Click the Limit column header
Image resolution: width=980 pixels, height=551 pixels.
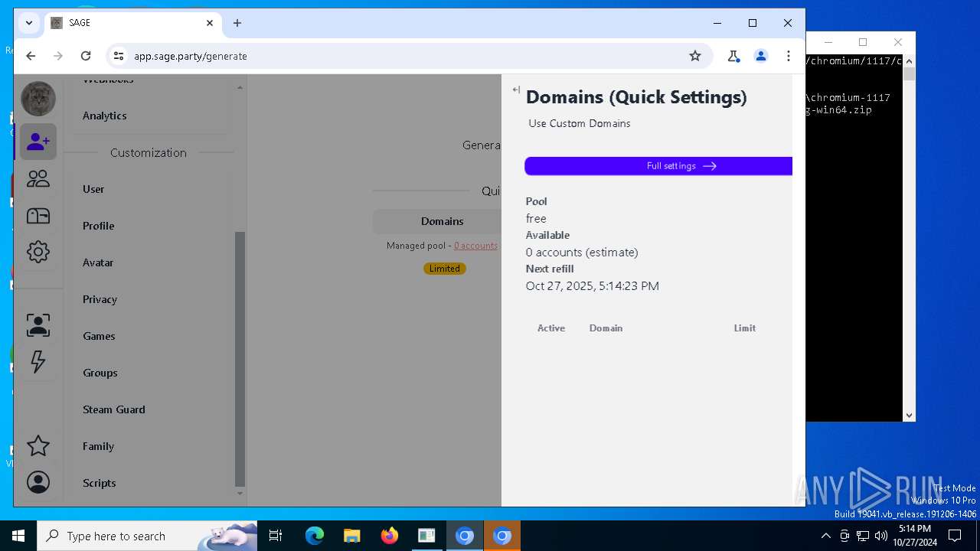tap(745, 328)
